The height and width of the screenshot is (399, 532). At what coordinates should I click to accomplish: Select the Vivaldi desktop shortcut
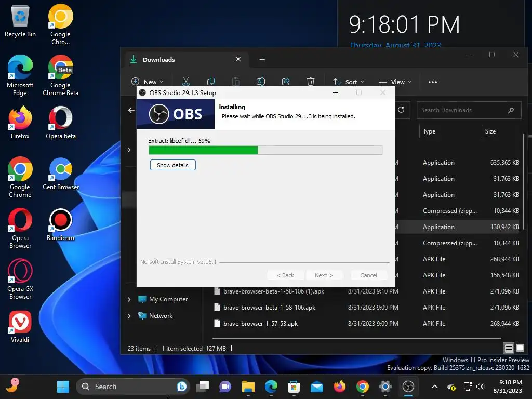pos(20,326)
